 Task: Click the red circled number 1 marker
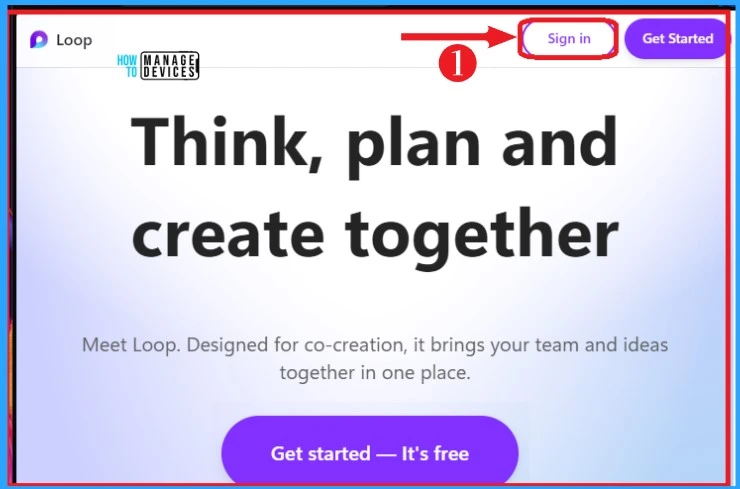click(457, 65)
